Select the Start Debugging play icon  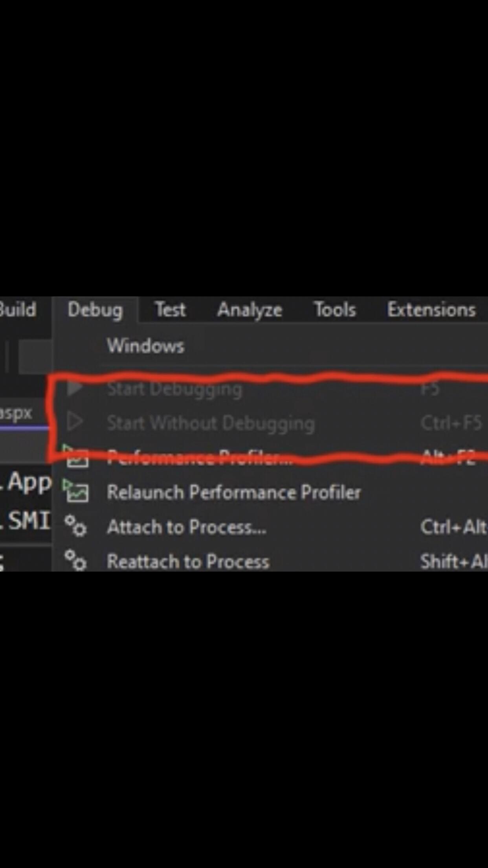[77, 388]
